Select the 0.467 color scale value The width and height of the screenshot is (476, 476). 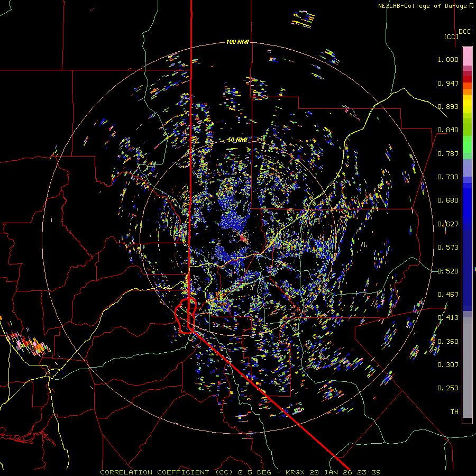[x=448, y=295]
